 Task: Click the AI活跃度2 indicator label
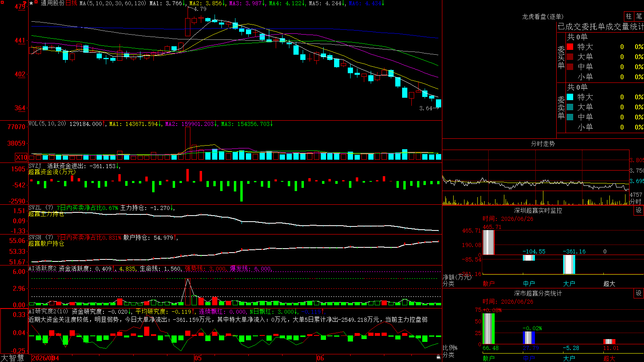click(43, 269)
